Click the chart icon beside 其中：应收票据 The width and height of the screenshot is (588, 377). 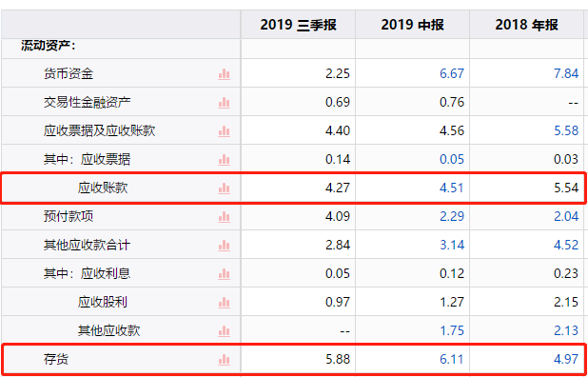tap(224, 160)
